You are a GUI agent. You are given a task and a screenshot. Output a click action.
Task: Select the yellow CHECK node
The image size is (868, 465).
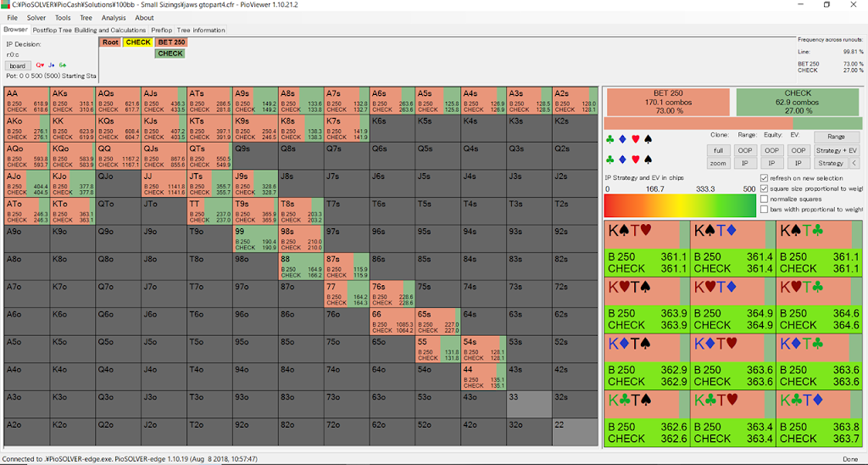(138, 42)
